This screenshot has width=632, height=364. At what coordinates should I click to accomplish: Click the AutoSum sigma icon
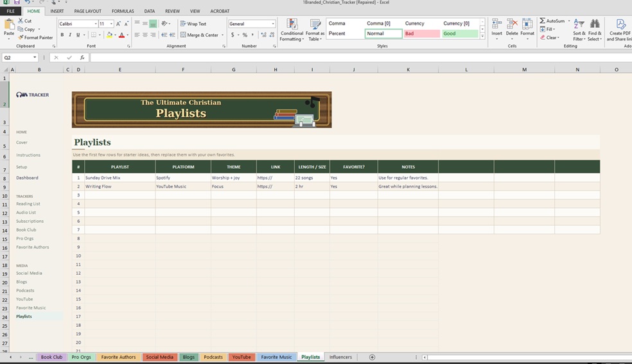(x=543, y=21)
